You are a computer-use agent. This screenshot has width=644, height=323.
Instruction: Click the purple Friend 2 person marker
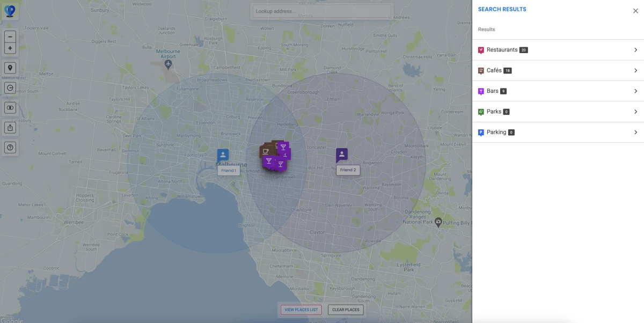click(342, 155)
